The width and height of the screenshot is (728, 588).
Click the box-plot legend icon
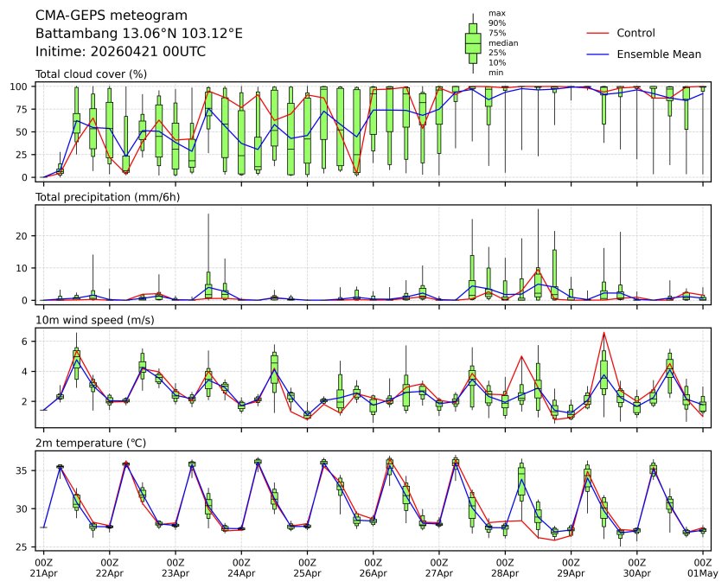[473, 43]
